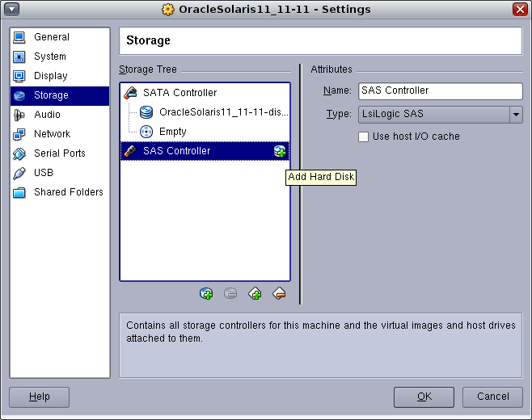Open the System settings category
Screen dimensions: 532x420
49,57
